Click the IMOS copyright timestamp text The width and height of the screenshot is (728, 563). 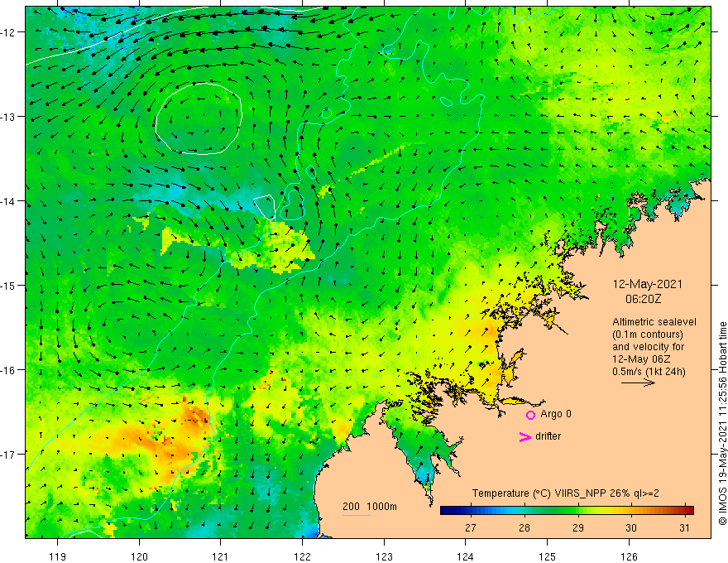722,424
